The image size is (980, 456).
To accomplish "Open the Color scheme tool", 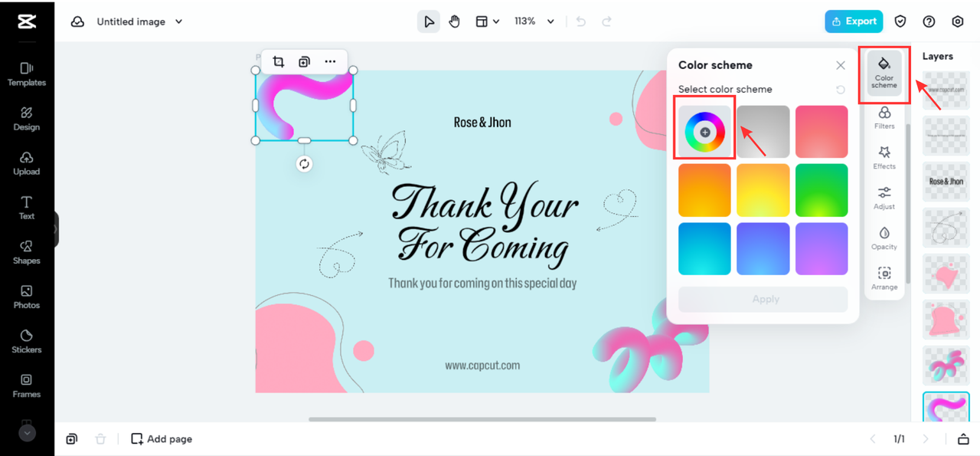I will [x=884, y=72].
